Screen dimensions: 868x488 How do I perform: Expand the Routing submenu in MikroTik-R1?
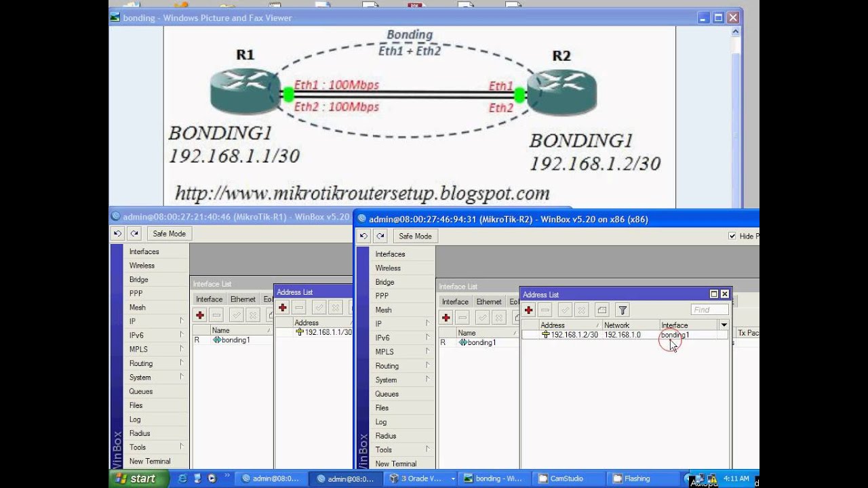point(181,363)
